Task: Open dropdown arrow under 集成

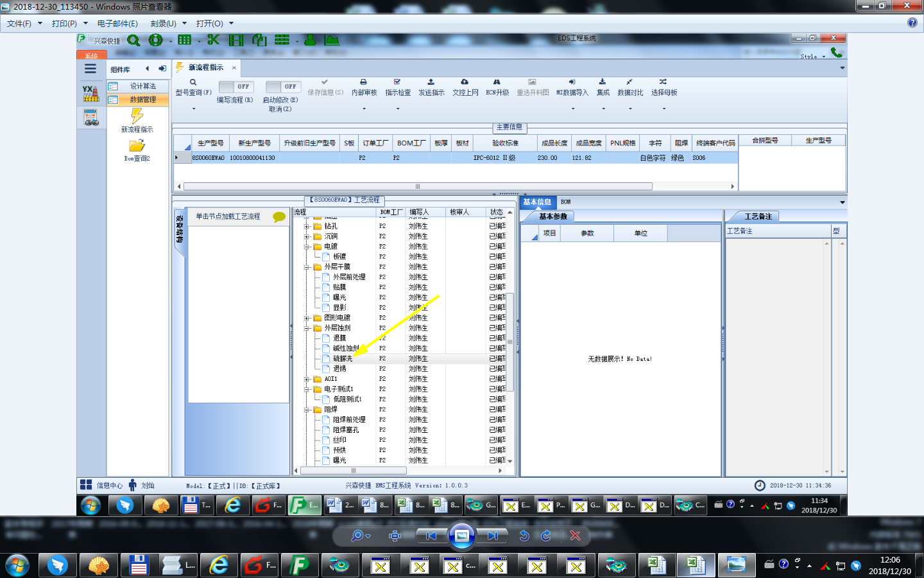Action: coord(603,109)
